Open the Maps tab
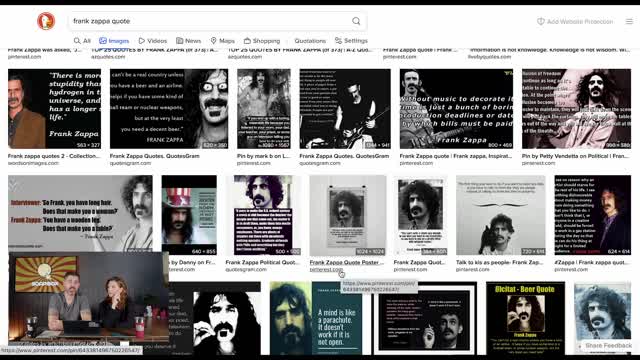 pyautogui.click(x=222, y=41)
